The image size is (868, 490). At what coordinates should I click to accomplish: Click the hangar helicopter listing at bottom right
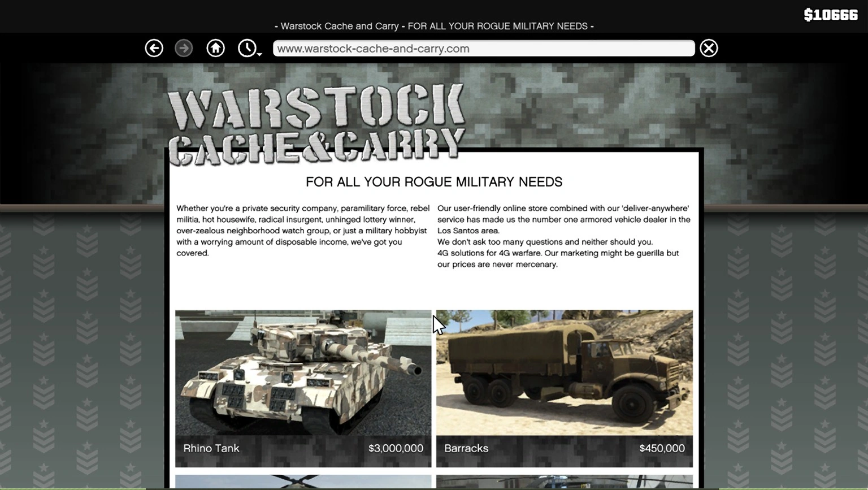point(563,482)
